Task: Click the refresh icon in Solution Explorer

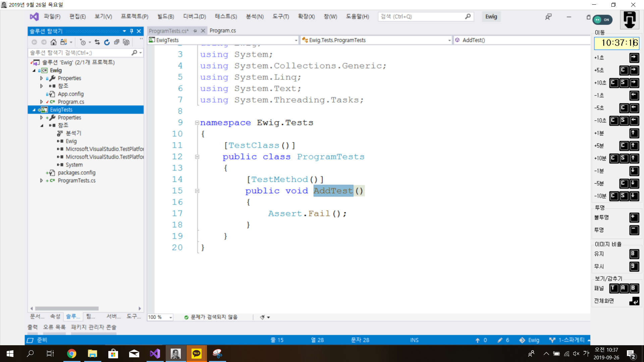Action: tap(107, 42)
